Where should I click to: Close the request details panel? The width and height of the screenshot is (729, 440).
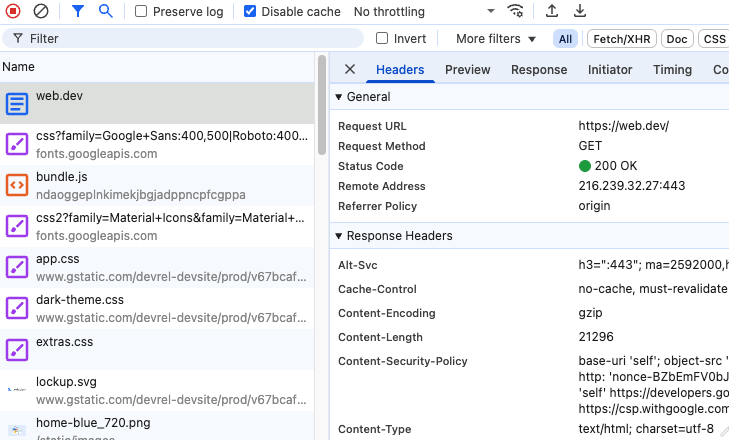(x=350, y=69)
